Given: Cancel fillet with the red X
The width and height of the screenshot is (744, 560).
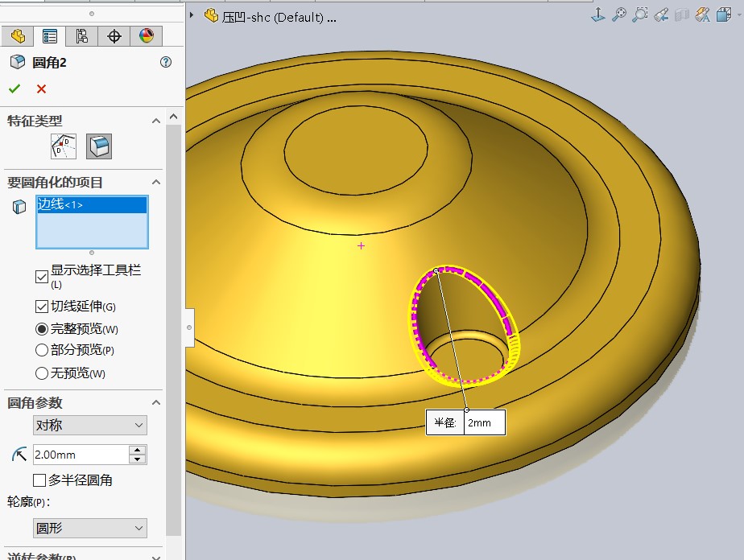Looking at the screenshot, I should pos(41,89).
